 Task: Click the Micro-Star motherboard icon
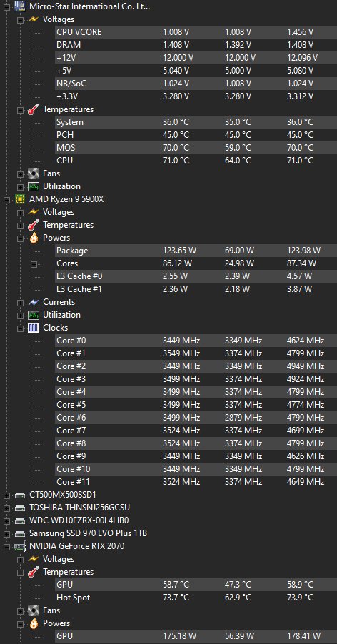pos(19,6)
